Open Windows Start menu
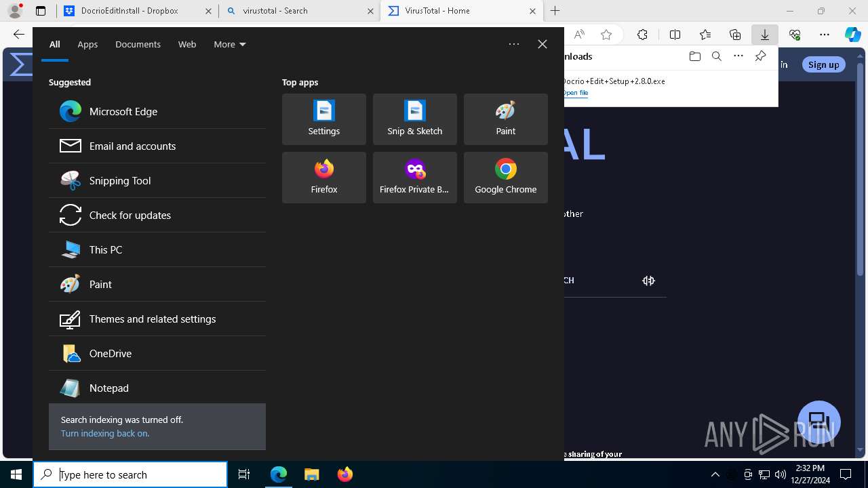868x488 pixels. [x=16, y=474]
